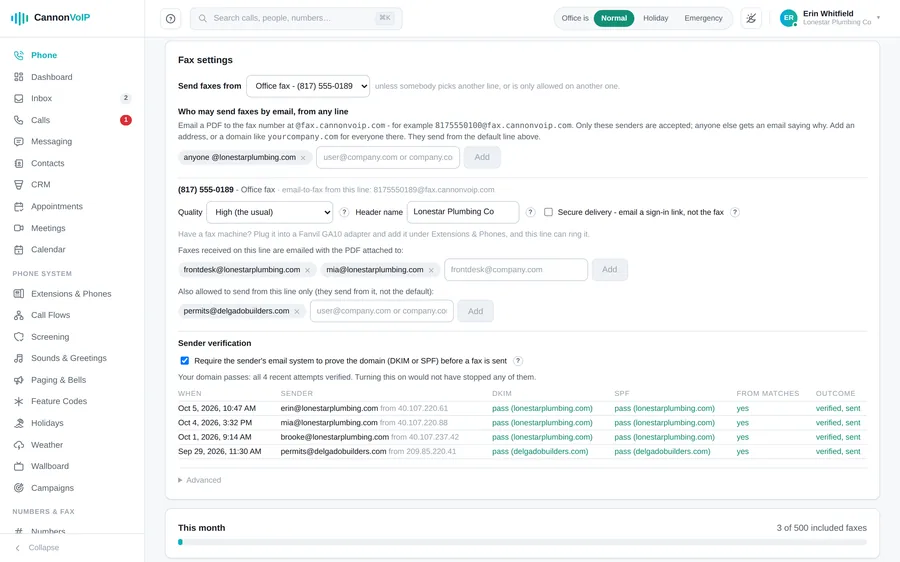Open the Erin Whitfield account menu arrow
This screenshot has height=562, width=900.
pyautogui.click(x=878, y=18)
